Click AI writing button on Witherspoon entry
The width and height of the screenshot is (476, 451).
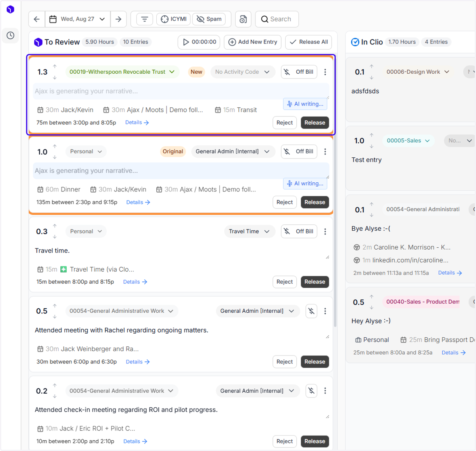[x=305, y=104]
